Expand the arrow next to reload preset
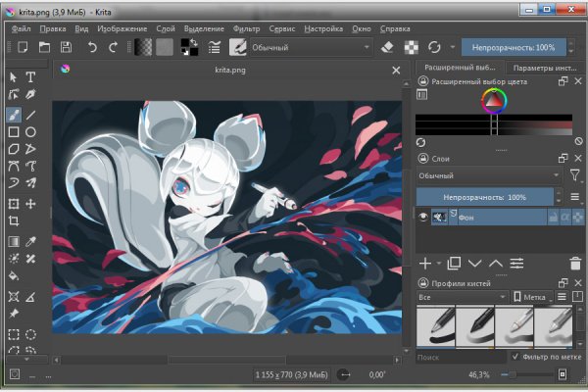The image size is (588, 392). tap(452, 47)
